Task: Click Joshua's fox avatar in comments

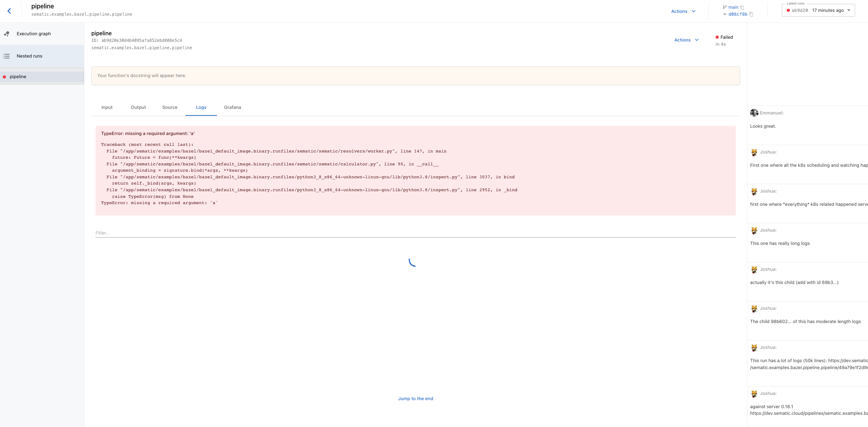Action: (x=754, y=152)
